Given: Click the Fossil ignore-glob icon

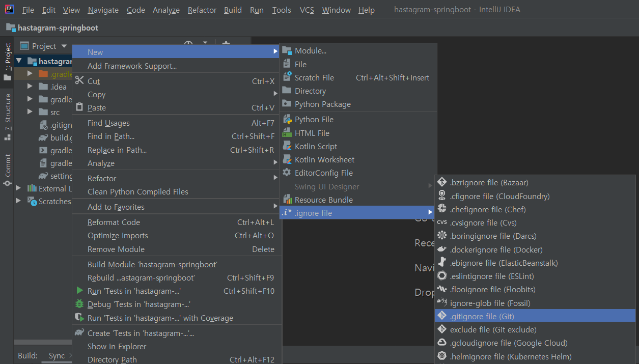Looking at the screenshot, I should [441, 303].
